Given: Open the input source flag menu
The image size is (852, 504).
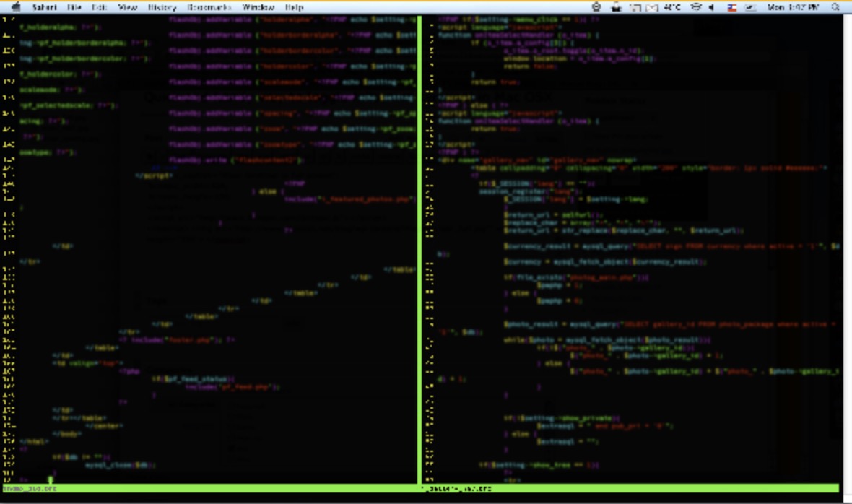Looking at the screenshot, I should point(732,7).
